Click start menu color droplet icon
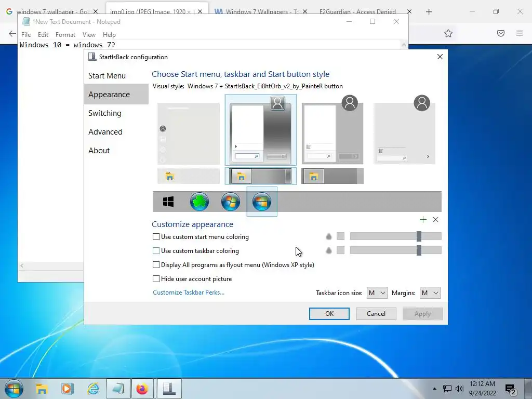 pos(328,236)
